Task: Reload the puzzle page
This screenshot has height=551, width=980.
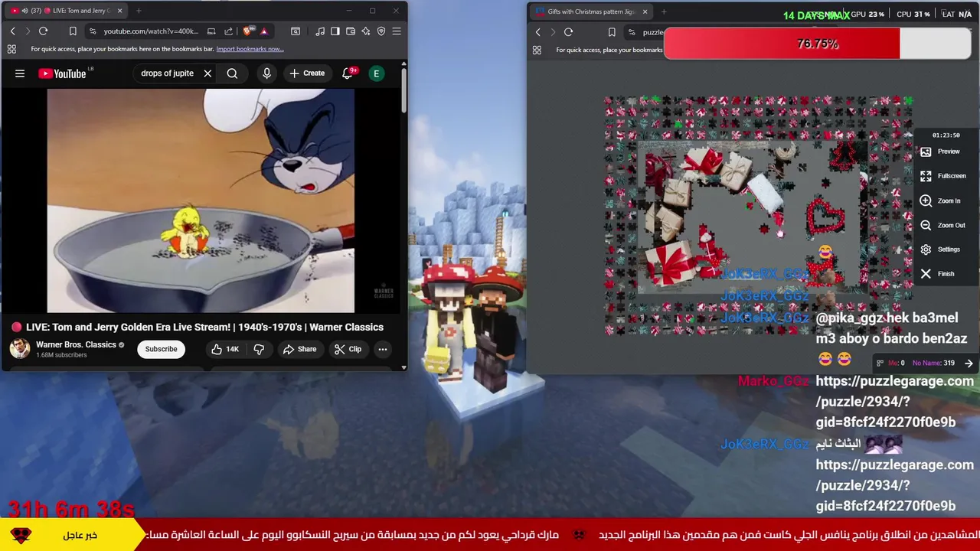Action: (x=568, y=32)
